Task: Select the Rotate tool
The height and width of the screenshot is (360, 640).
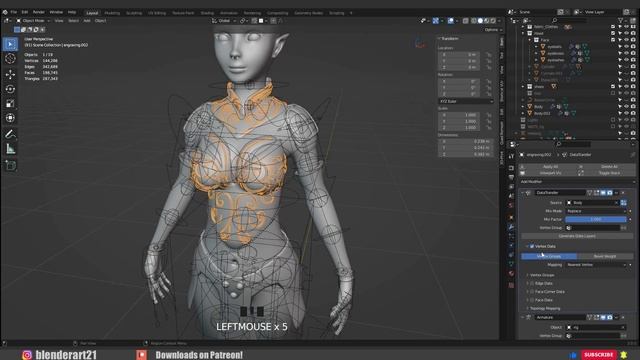Action: click(x=10, y=89)
